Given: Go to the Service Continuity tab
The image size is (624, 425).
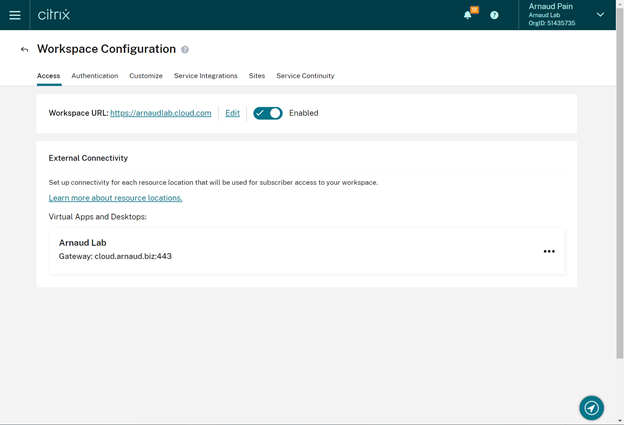Looking at the screenshot, I should coord(305,76).
